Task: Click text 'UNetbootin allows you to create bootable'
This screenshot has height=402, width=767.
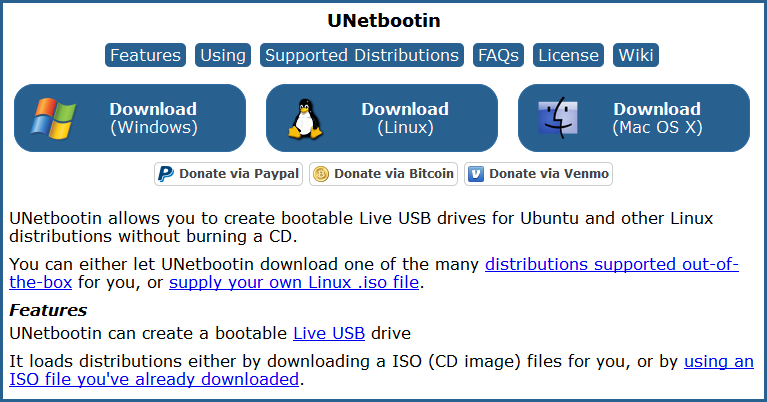Action: click(x=182, y=219)
